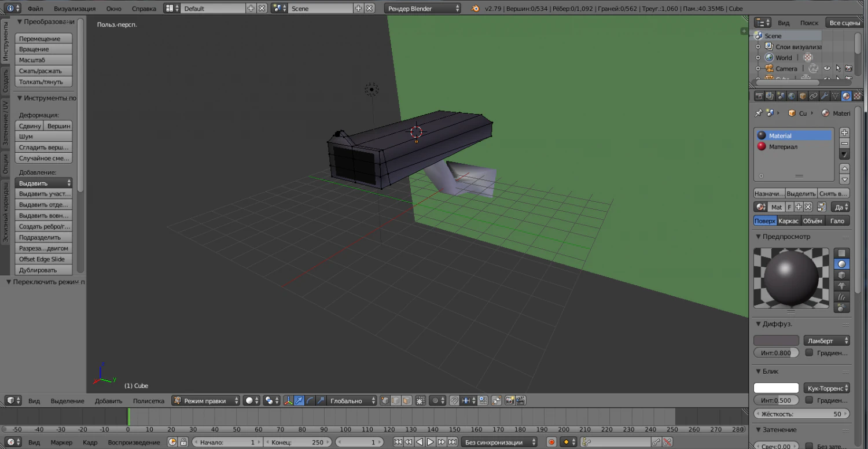Select the World properties tab
The height and width of the screenshot is (449, 868).
tap(790, 96)
